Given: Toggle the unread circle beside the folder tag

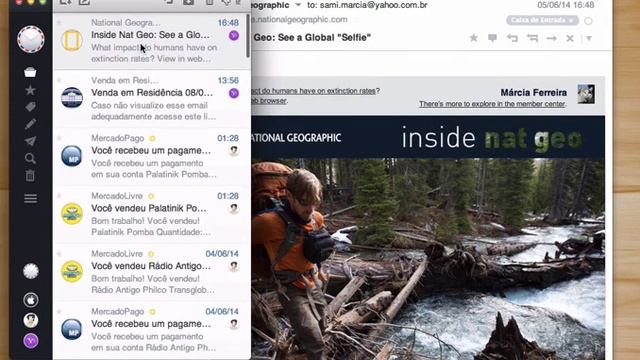Looking at the screenshot, I should 588,20.
